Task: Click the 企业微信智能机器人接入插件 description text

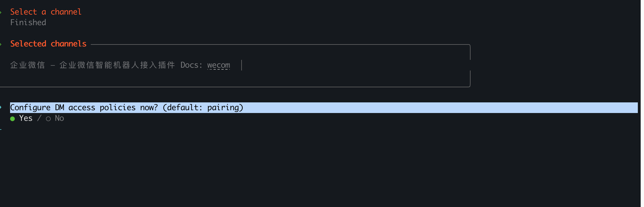Action: [x=117, y=65]
